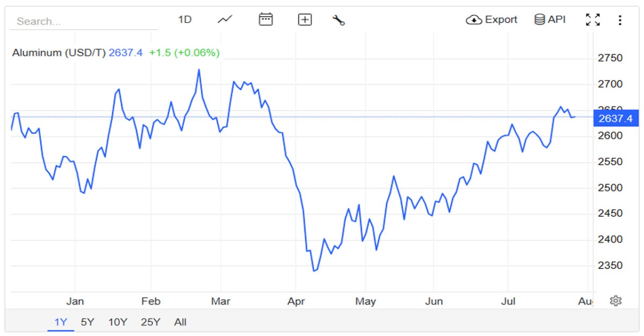Click the Export cloud icon
Viewport: 644px width, 336px height.
(x=473, y=20)
